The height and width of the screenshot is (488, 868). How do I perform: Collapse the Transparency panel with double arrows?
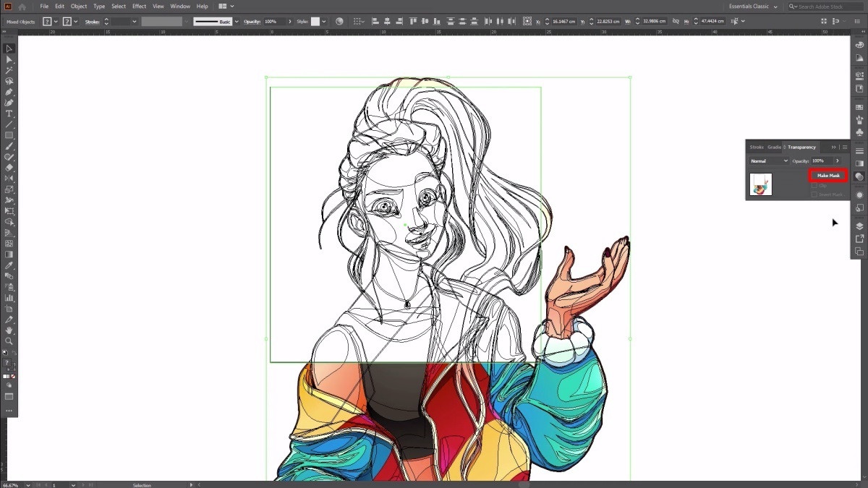[834, 147]
